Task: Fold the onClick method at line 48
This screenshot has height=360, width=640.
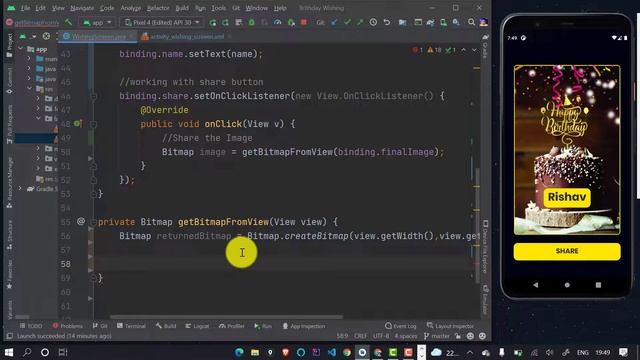Action: (x=93, y=124)
